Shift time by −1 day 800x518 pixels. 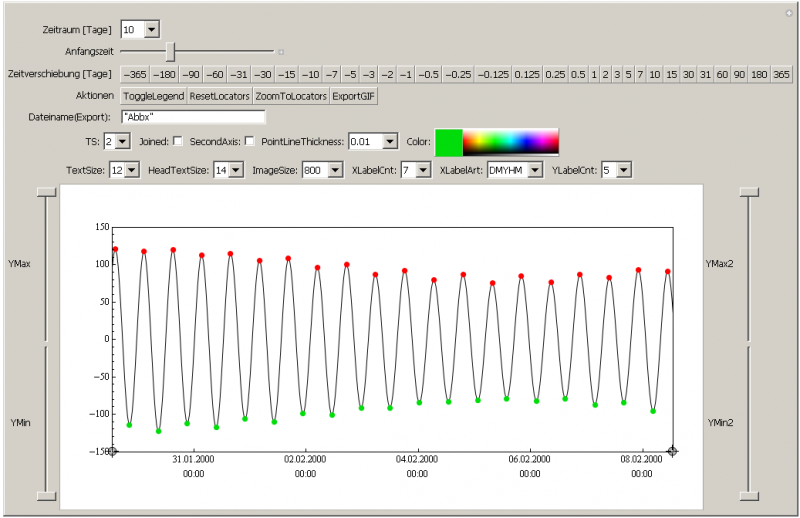(x=406, y=75)
